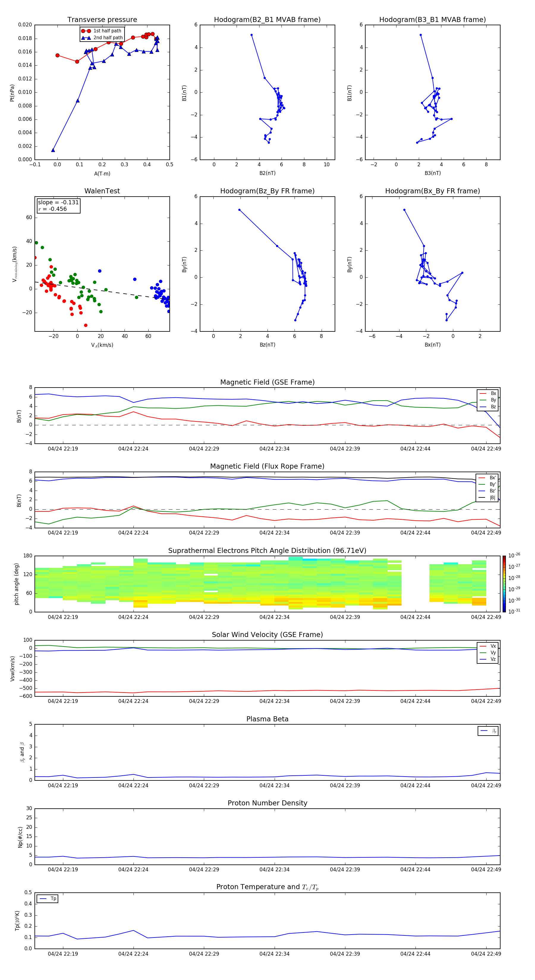
Task: Click the V_A(km/s) x-axis label of WalenTest
Action: point(102,345)
